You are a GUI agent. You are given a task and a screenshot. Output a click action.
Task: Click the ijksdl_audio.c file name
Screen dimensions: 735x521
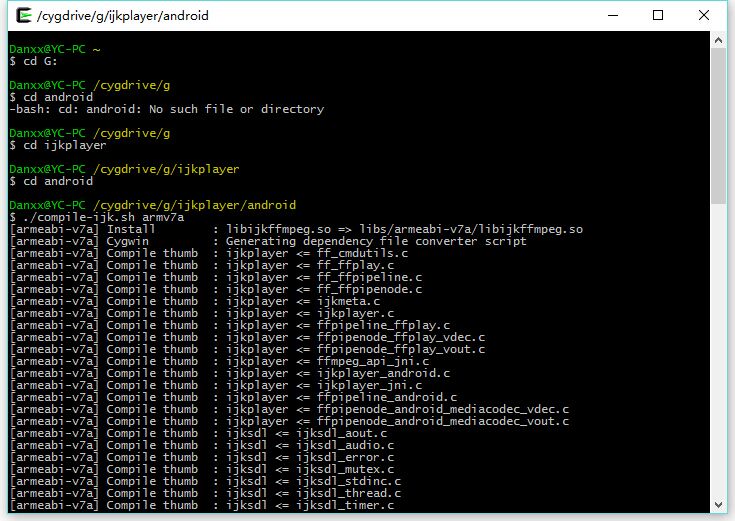pos(345,445)
